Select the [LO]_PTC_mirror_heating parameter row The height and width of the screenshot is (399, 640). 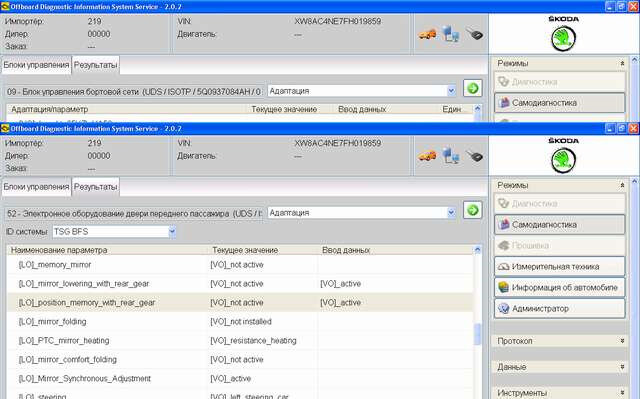pos(240,341)
